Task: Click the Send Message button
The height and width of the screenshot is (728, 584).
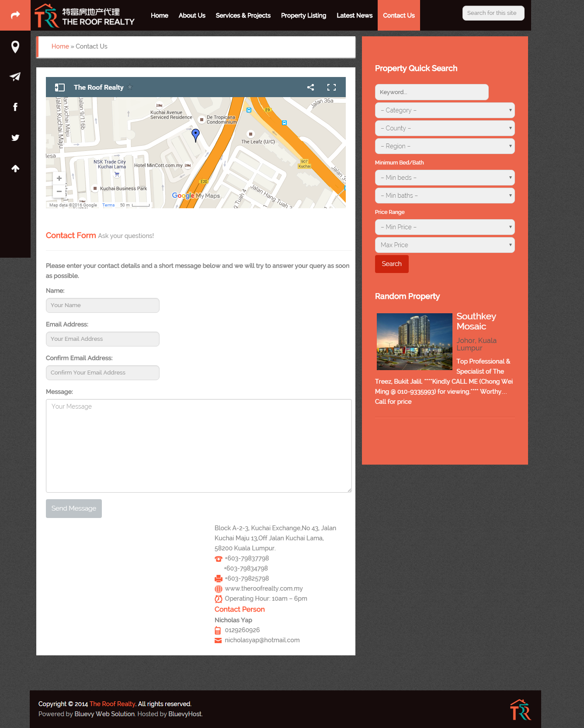Action: 74,508
